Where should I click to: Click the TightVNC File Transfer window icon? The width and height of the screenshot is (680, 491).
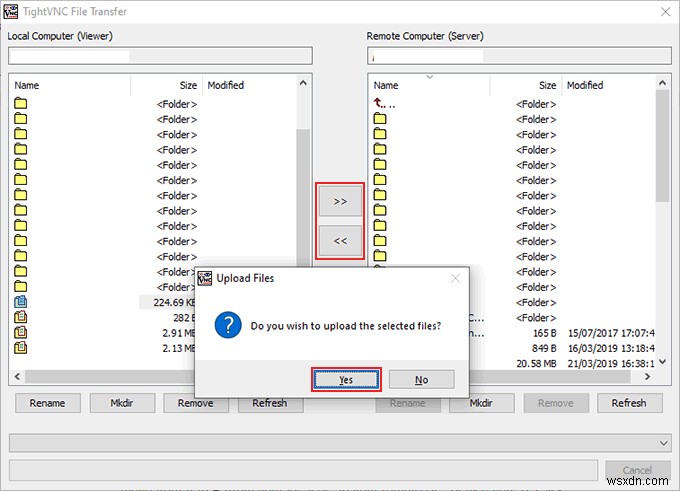pyautogui.click(x=11, y=11)
